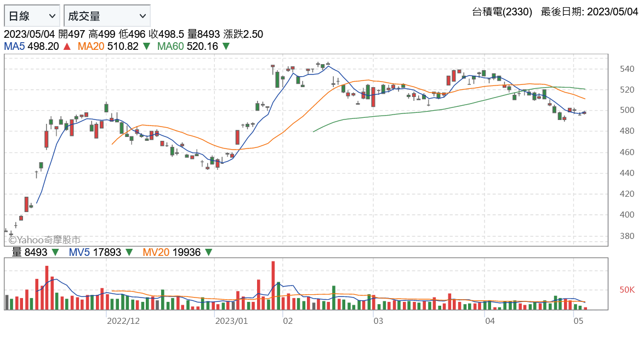Open the 日線 period dropdown
This screenshot has width=644, height=337.
pyautogui.click(x=32, y=16)
